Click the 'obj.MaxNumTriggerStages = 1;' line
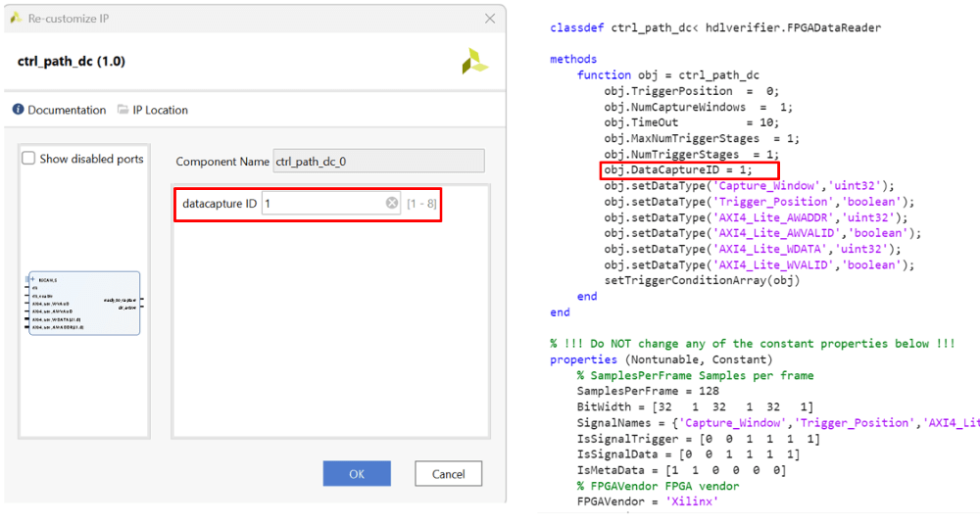 click(x=702, y=138)
